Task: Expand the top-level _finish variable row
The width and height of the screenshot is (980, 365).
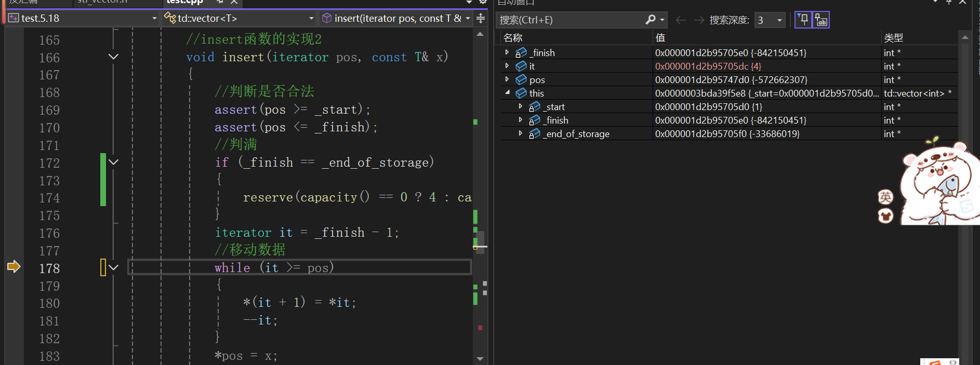Action: [x=507, y=52]
